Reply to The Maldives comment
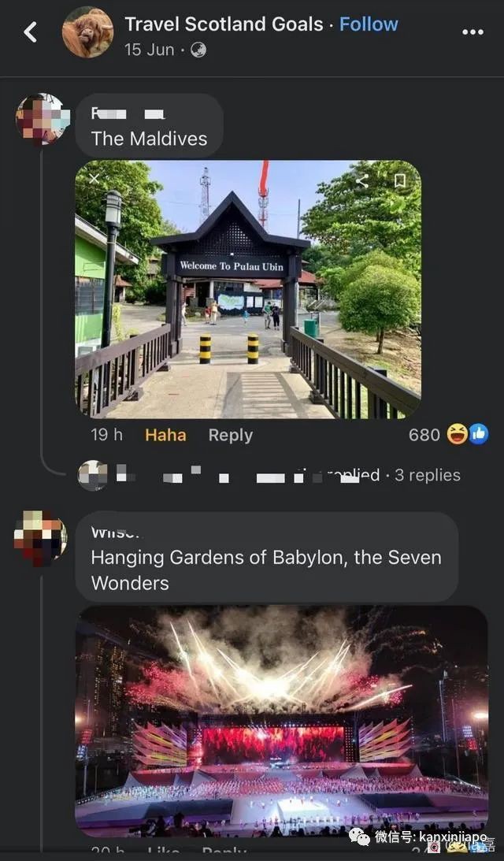The image size is (504, 861). pos(231,435)
